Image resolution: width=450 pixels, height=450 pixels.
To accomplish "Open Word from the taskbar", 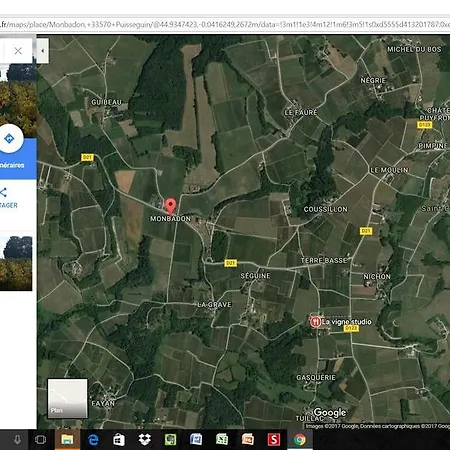I will pyautogui.click(x=196, y=440).
